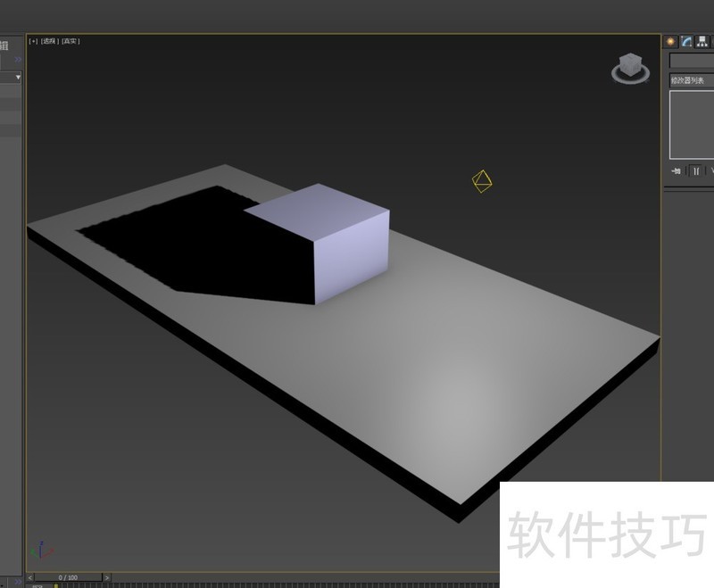The width and height of the screenshot is (714, 588).
Task: Click the modifier stack list box
Action: (692, 125)
